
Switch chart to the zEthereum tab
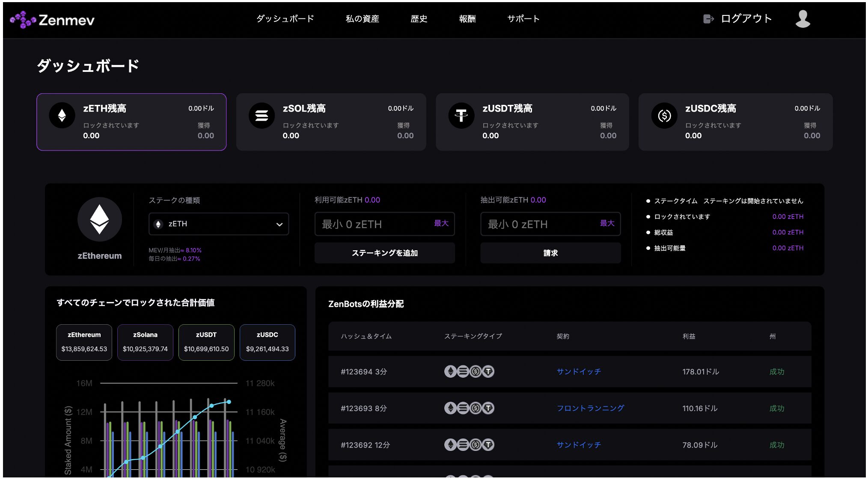coord(84,342)
